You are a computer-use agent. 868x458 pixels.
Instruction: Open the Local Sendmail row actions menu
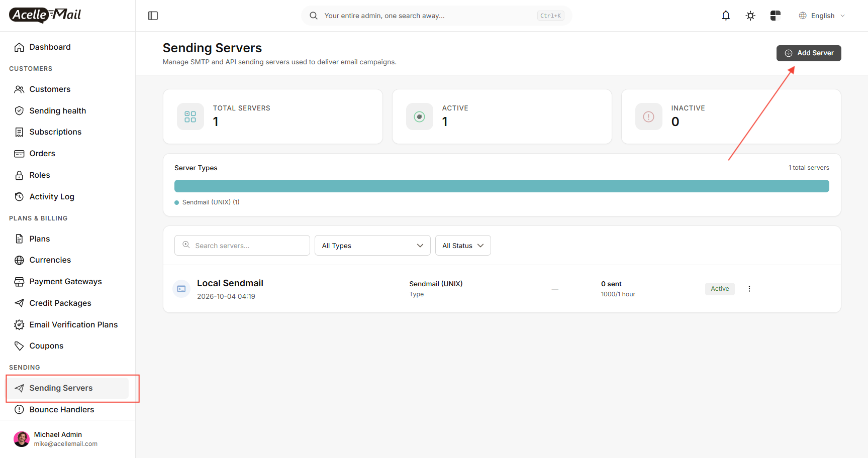[x=749, y=289]
